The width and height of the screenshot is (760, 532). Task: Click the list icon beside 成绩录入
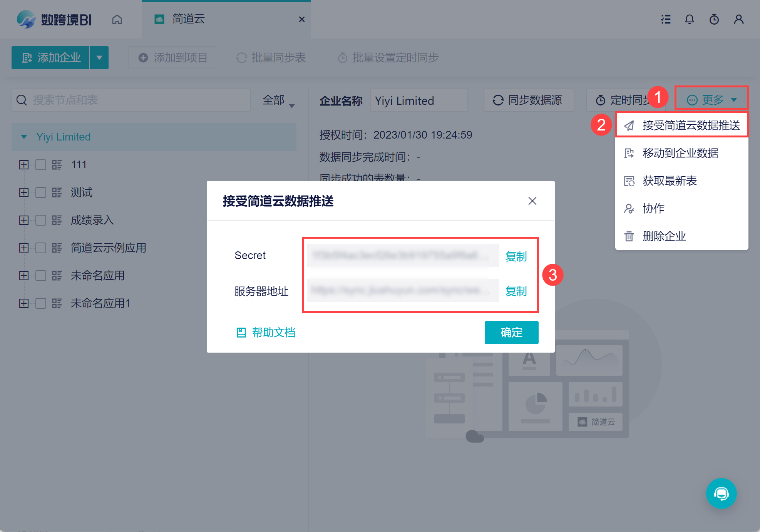[x=57, y=220]
